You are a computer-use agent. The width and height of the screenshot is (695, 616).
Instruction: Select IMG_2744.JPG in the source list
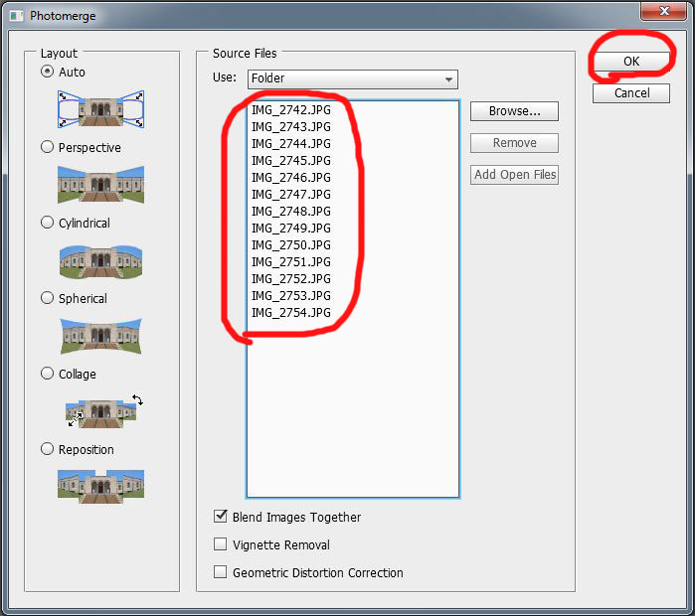(x=291, y=143)
